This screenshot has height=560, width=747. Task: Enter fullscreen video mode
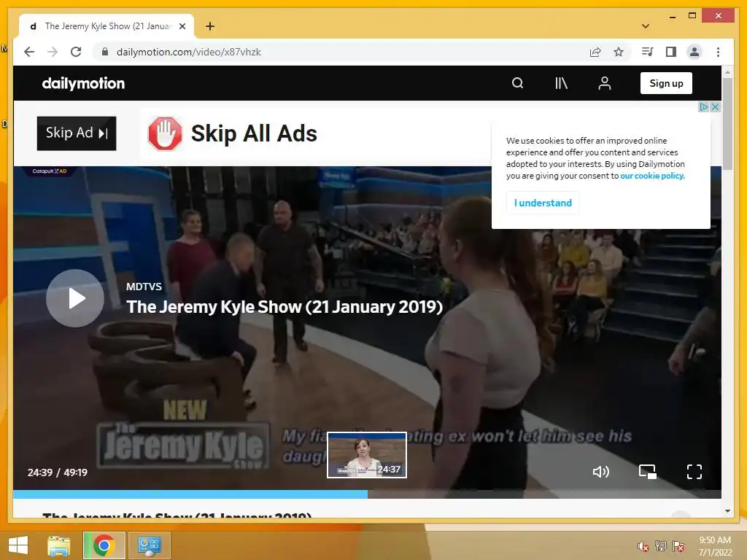click(694, 472)
